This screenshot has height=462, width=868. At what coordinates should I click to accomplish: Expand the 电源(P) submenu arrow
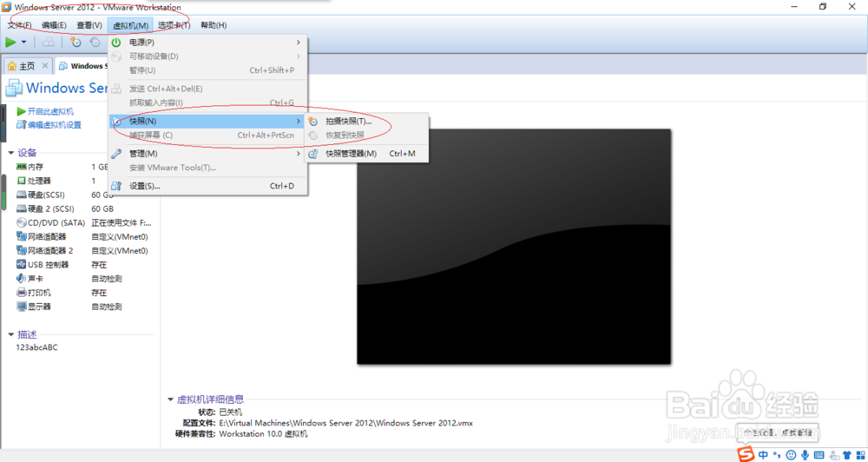pyautogui.click(x=299, y=42)
